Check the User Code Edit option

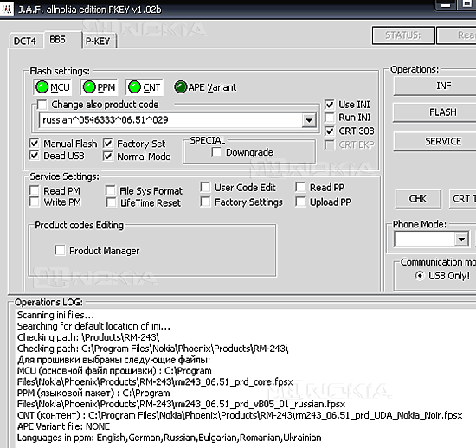tap(205, 188)
